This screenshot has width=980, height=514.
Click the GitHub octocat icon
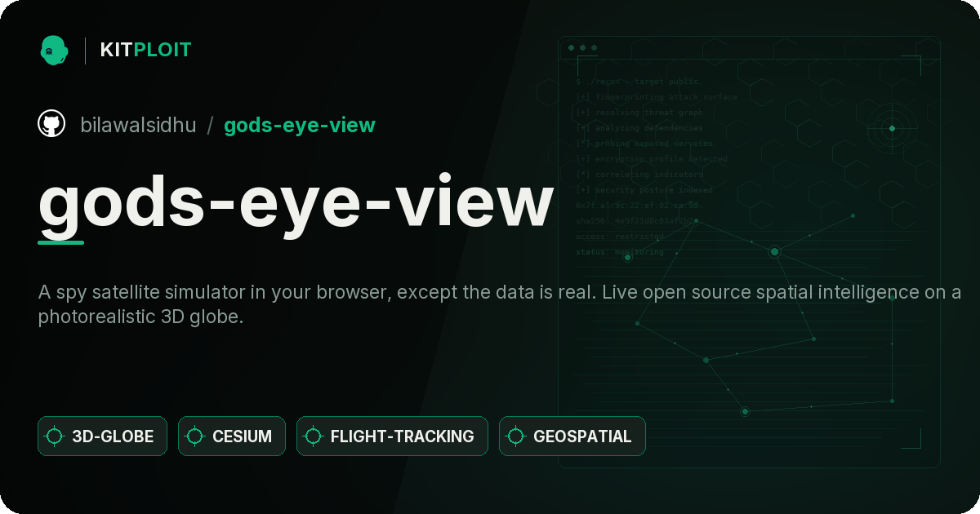click(x=51, y=125)
